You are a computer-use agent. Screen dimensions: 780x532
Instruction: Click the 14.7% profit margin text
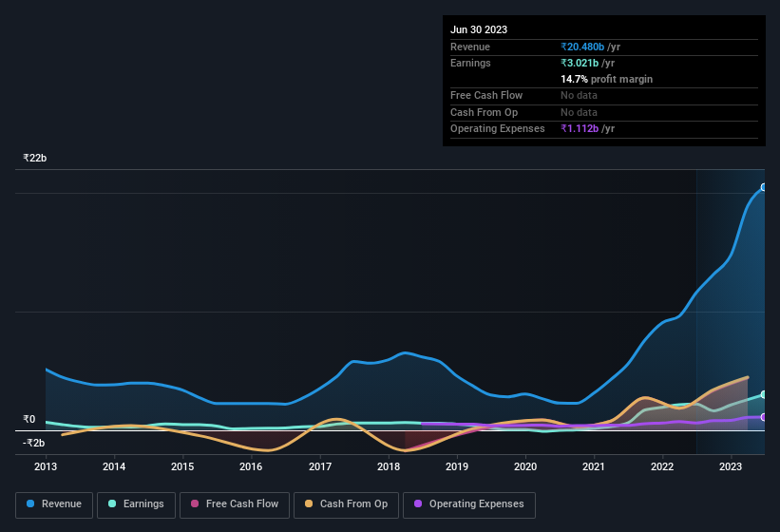point(606,79)
